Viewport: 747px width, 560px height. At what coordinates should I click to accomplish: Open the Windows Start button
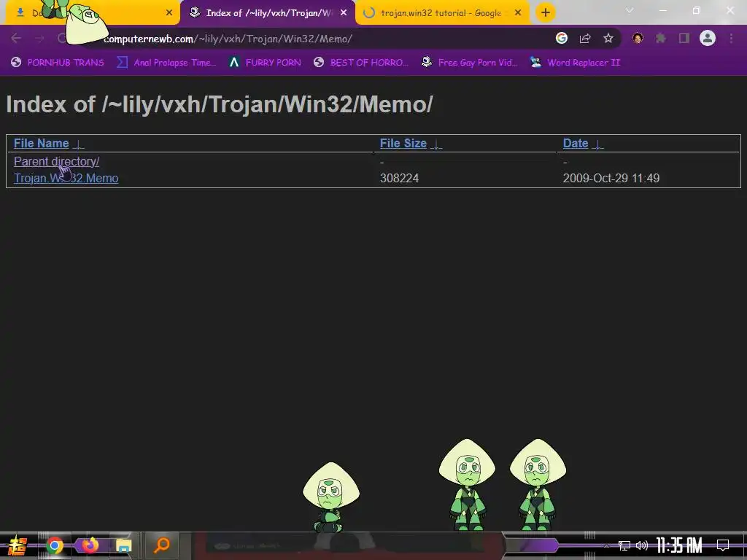(x=18, y=545)
